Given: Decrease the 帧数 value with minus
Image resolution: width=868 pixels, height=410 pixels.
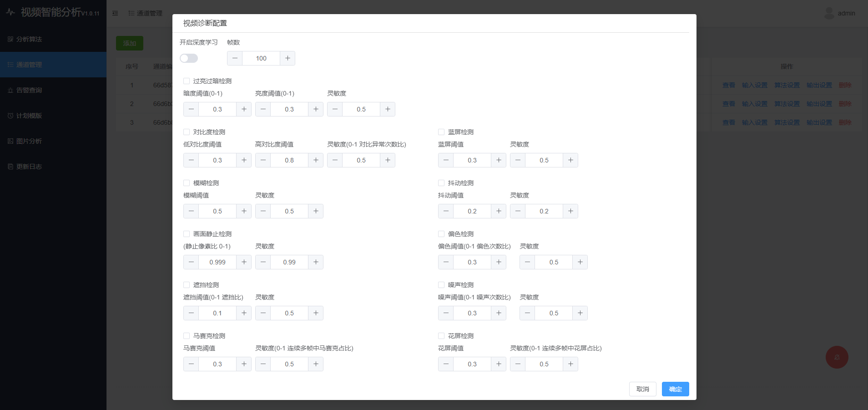Looking at the screenshot, I should point(235,58).
